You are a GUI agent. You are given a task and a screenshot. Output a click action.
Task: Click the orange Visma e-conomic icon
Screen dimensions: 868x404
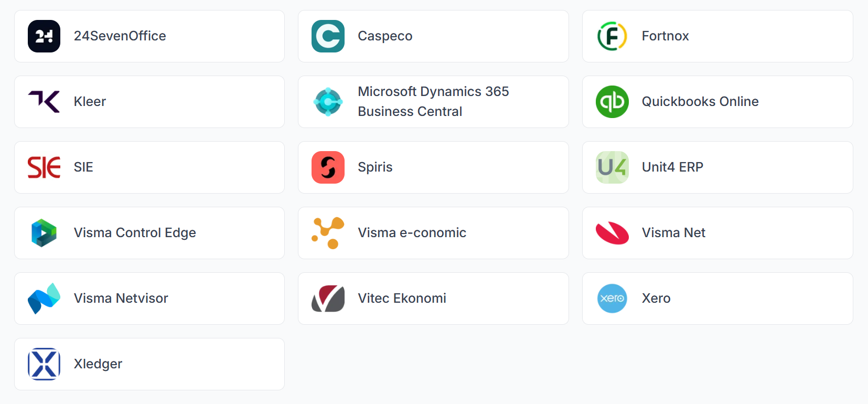tap(328, 233)
